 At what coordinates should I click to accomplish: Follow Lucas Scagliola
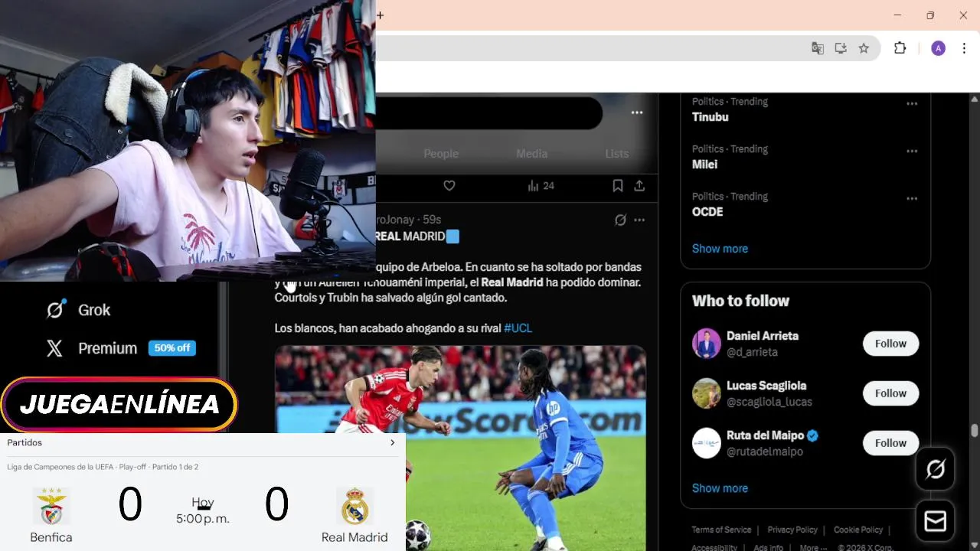coord(890,393)
